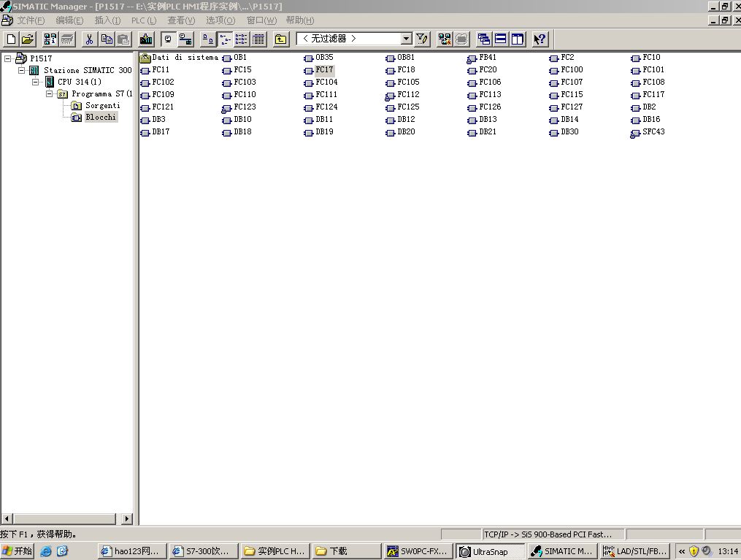Enable Large Icons view mode

(x=208, y=39)
